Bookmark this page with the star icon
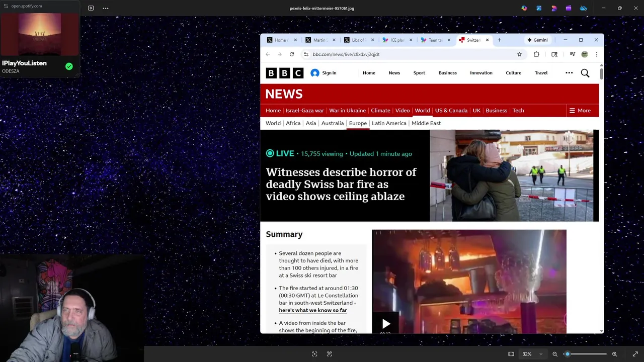Viewport: 644px width, 362px height. 520,54
